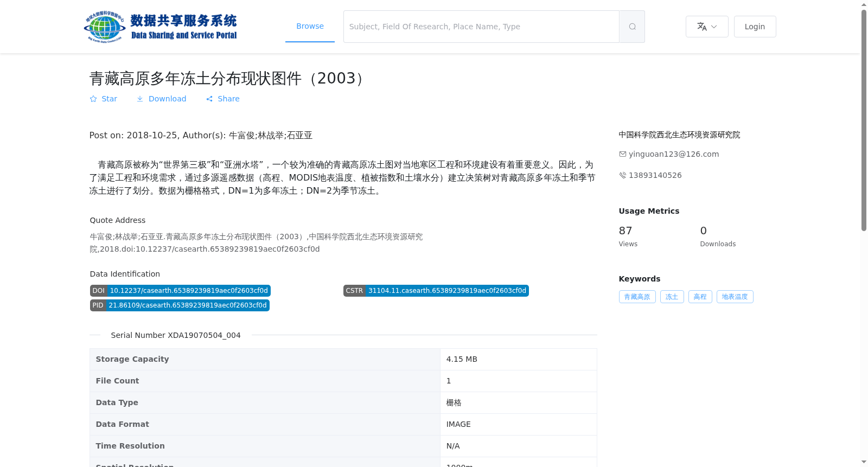868x467 pixels.
Task: Click the Storage Capacity value 4.15 MB
Action: point(462,359)
